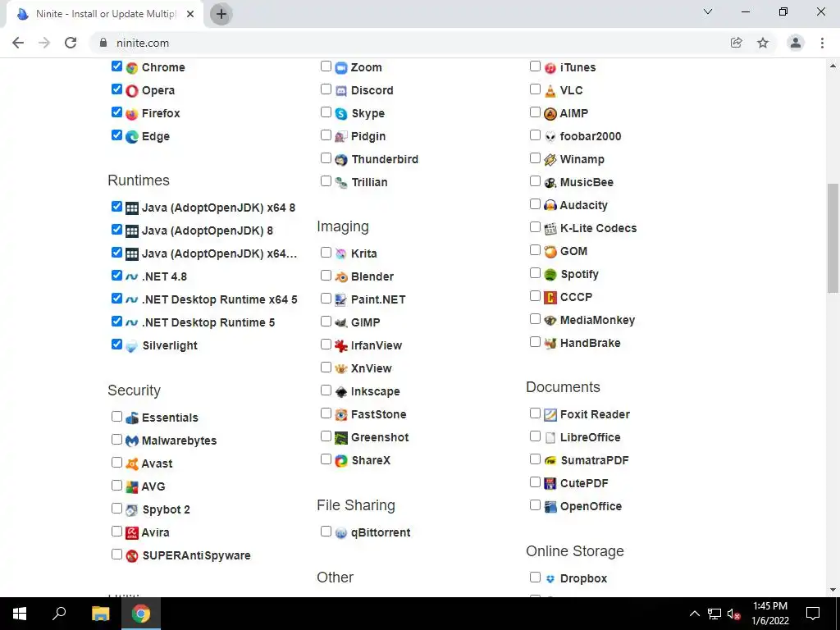Click the Avira red icon
The height and width of the screenshot is (630, 840).
point(132,533)
